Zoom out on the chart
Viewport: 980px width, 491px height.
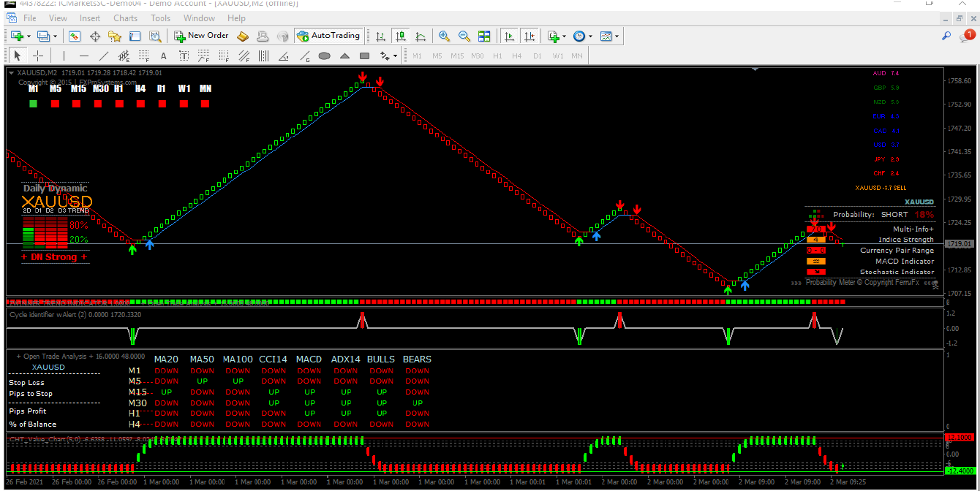coord(464,36)
